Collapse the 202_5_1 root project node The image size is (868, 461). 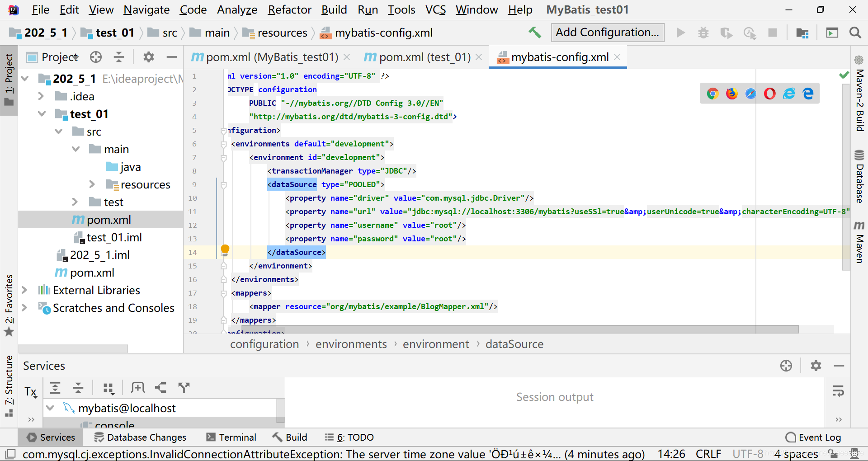[25, 79]
